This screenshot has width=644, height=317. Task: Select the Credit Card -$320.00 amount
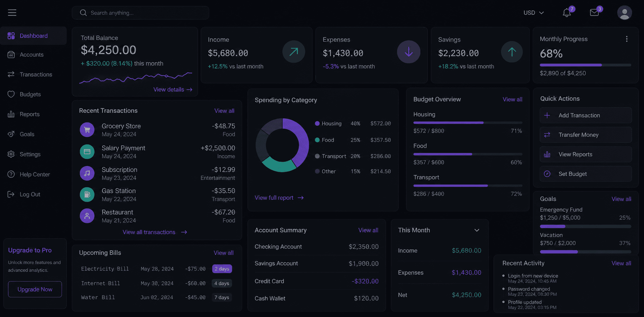(x=365, y=281)
